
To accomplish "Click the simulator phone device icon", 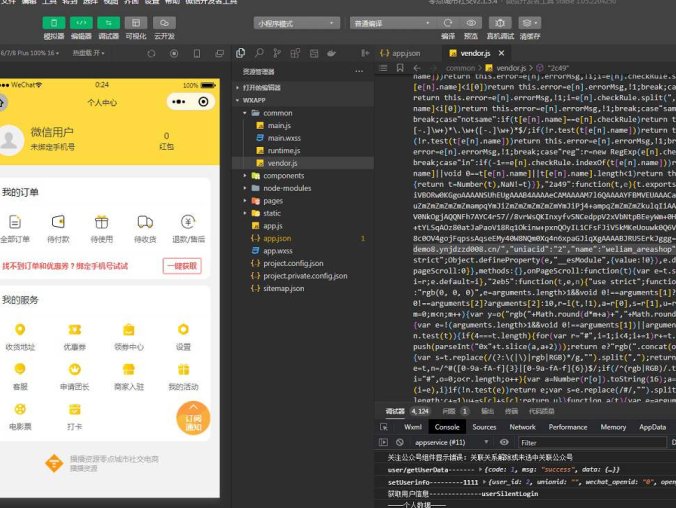I will point(197,53).
